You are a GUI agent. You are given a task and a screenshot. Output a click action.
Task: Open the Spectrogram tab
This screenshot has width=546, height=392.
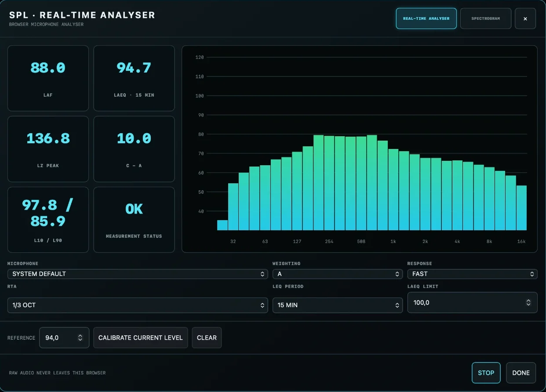(x=485, y=18)
